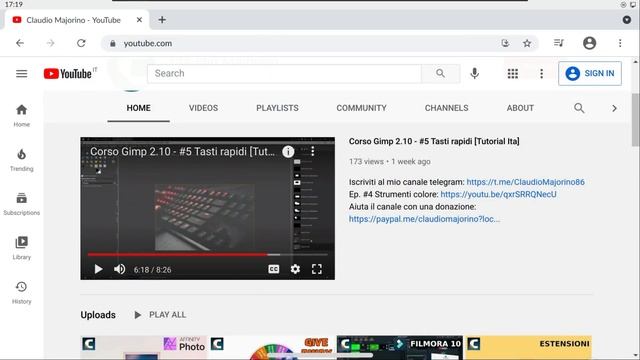This screenshot has height=360, width=640.
Task: Open the video player's three-dot menu
Action: 313,151
